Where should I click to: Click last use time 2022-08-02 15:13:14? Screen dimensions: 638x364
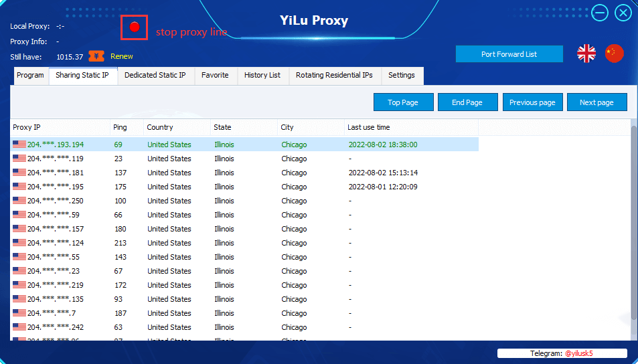pyautogui.click(x=383, y=173)
